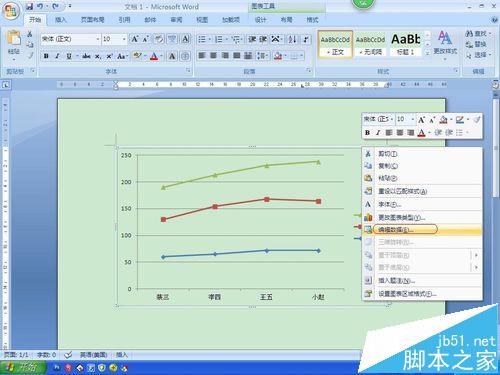Choose 复制 in context menu
The width and height of the screenshot is (500, 375).
pyautogui.click(x=422, y=166)
